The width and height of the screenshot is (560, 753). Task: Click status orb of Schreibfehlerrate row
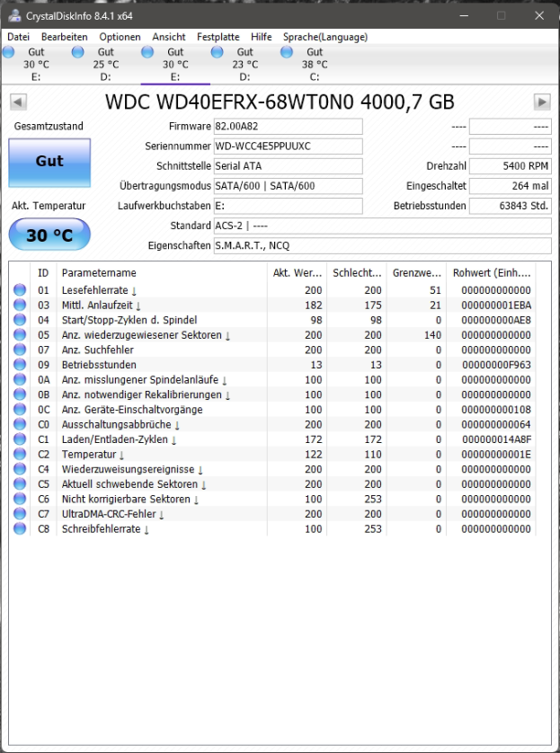tap(20, 528)
